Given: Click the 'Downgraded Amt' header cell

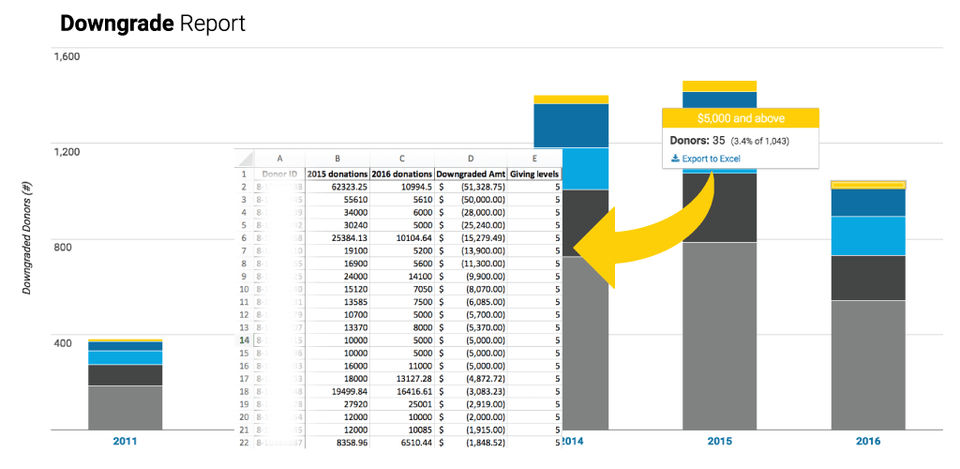Looking at the screenshot, I should click(x=470, y=174).
